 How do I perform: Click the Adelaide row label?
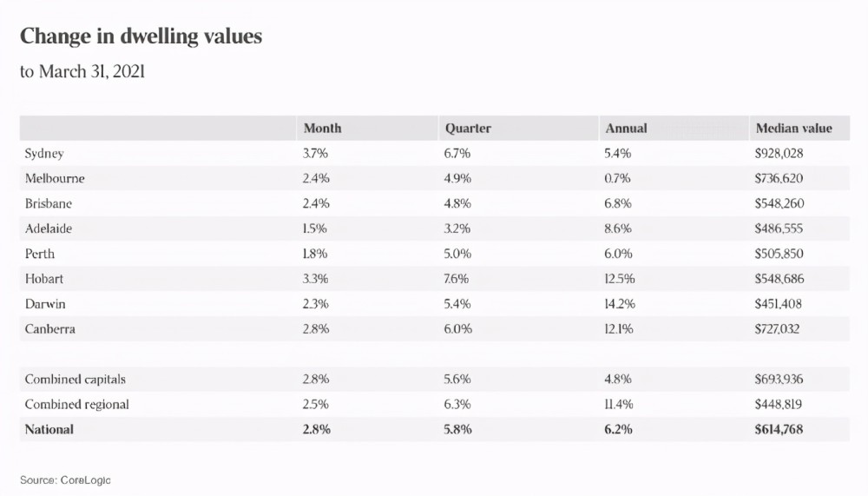[49, 228]
